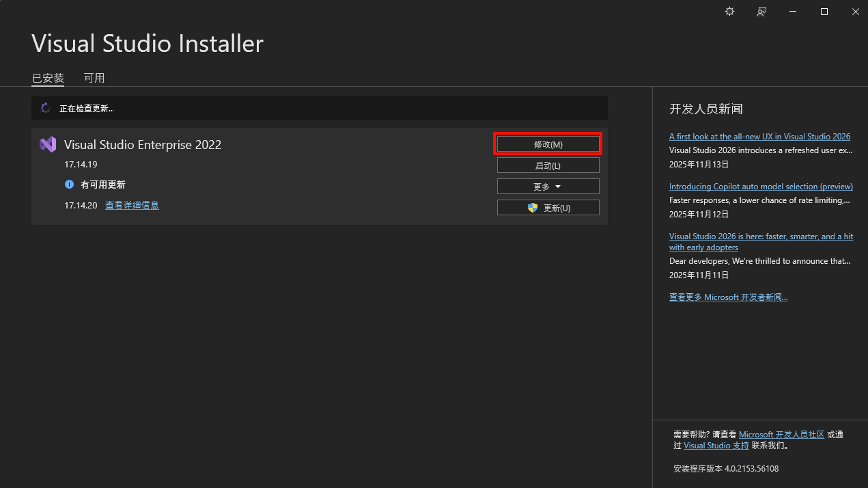Open 查看更多 Microsoft 开发者新闻 link
Image resolution: width=868 pixels, height=488 pixels.
[x=728, y=297]
